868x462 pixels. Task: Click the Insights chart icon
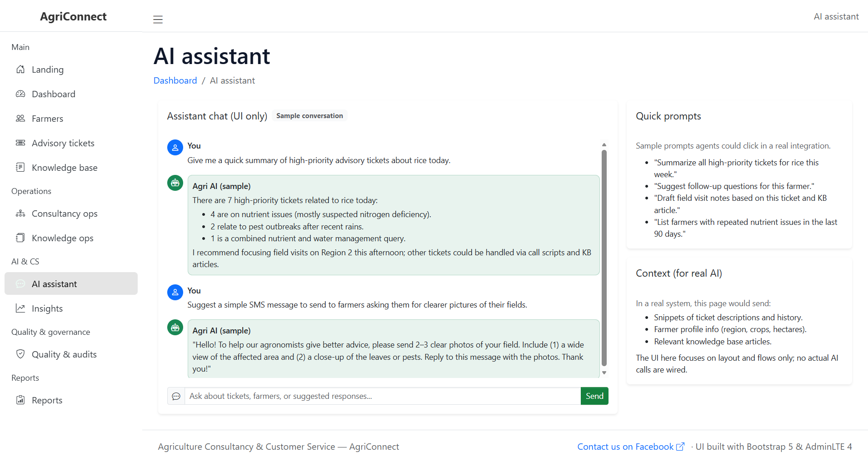pyautogui.click(x=20, y=308)
